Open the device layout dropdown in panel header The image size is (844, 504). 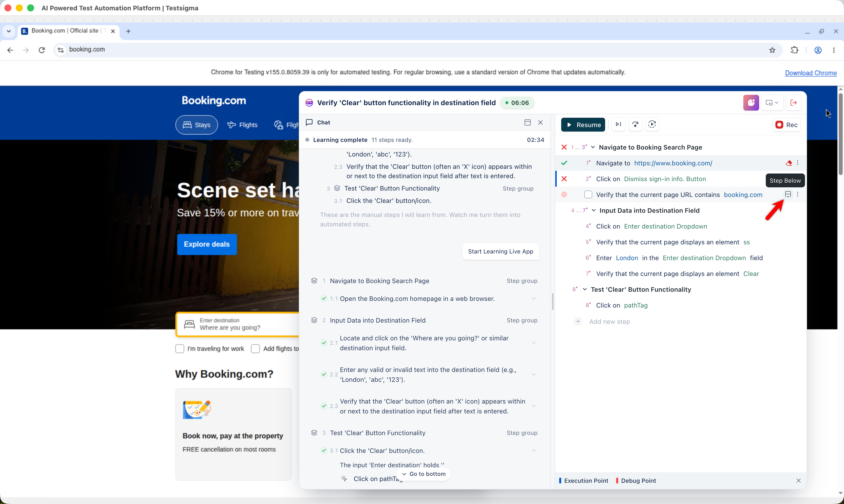click(772, 103)
